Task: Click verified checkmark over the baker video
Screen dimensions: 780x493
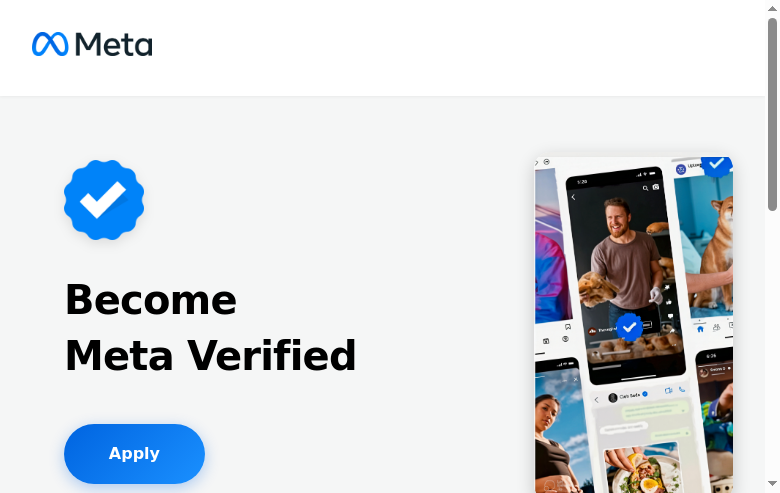Action: 629,327
